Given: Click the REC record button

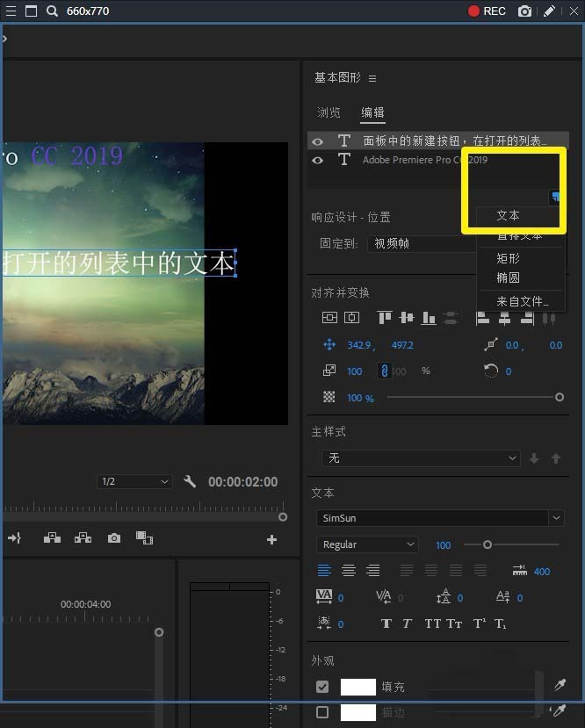Looking at the screenshot, I should [x=487, y=11].
